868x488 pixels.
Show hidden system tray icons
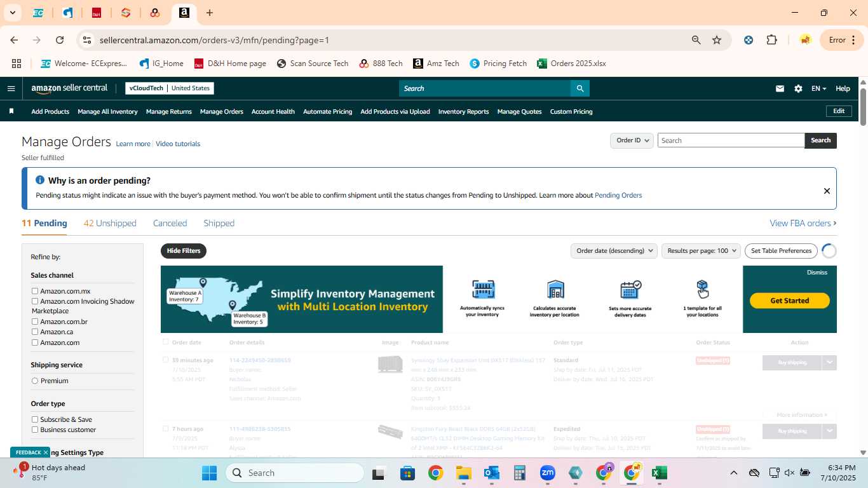pyautogui.click(x=734, y=473)
